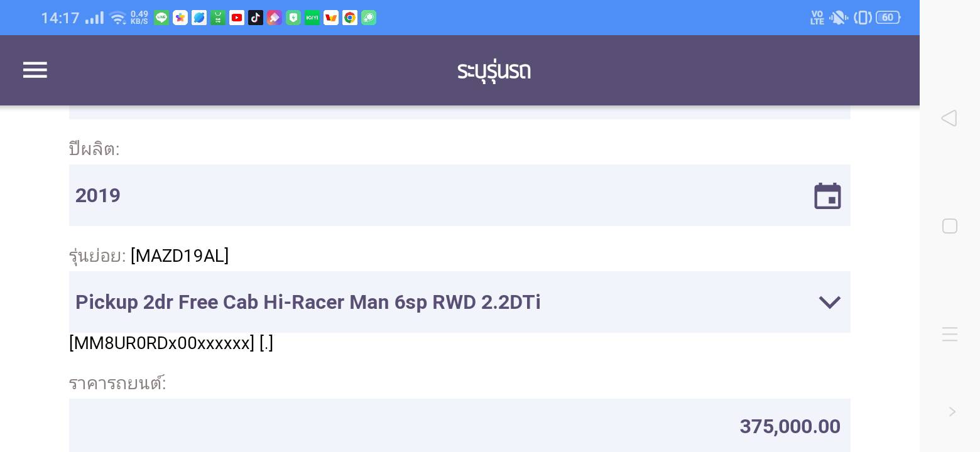The width and height of the screenshot is (980, 452).
Task: Tap the Android back triangle button
Action: tap(949, 118)
